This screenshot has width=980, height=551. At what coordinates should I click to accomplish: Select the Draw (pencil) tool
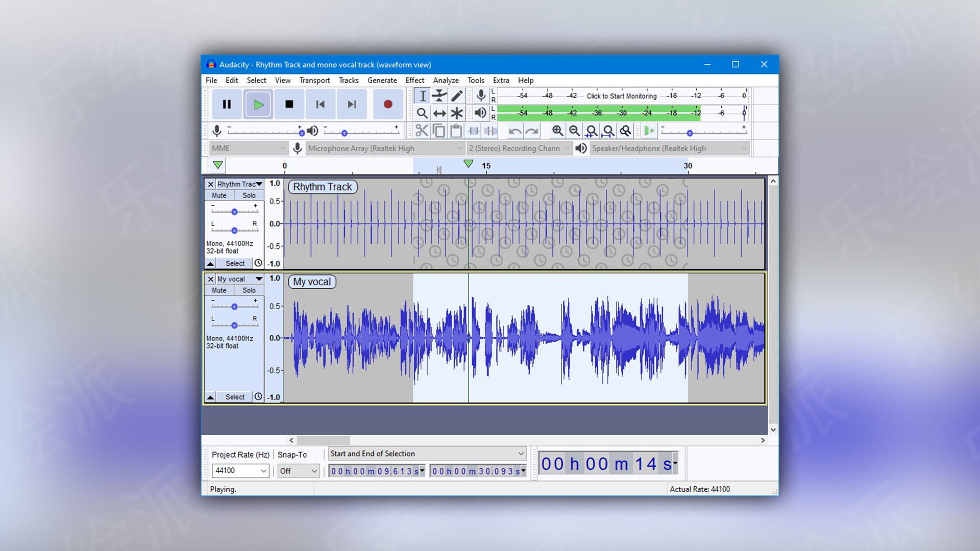(457, 96)
